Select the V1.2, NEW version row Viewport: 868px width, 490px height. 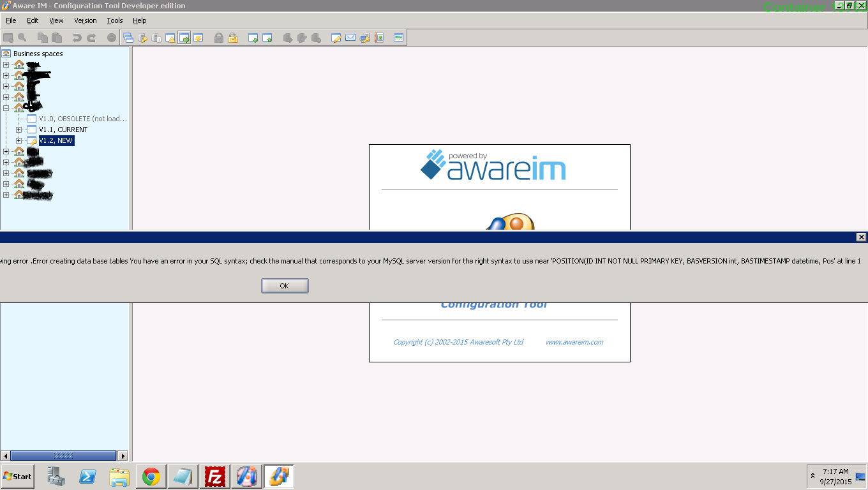coord(56,140)
